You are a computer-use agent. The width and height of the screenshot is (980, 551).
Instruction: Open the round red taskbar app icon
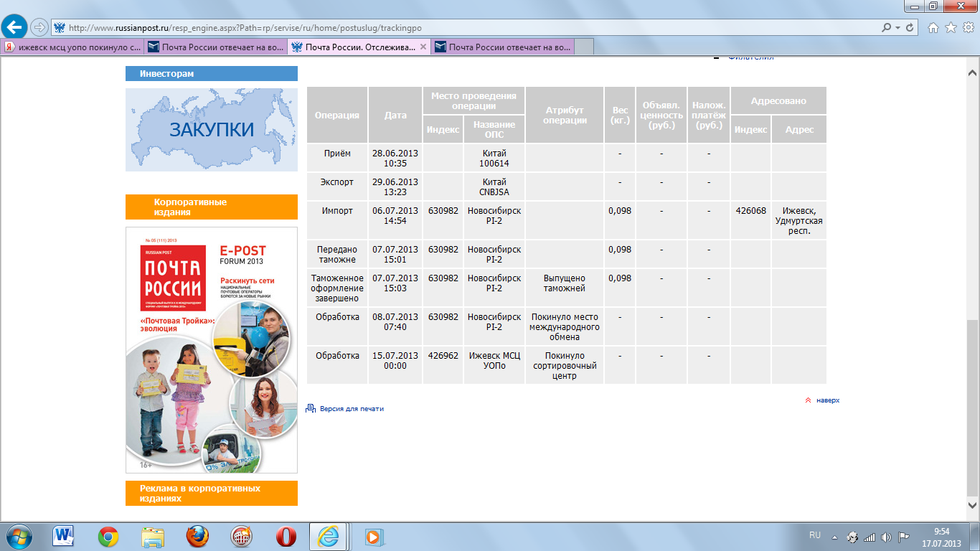pos(242,537)
